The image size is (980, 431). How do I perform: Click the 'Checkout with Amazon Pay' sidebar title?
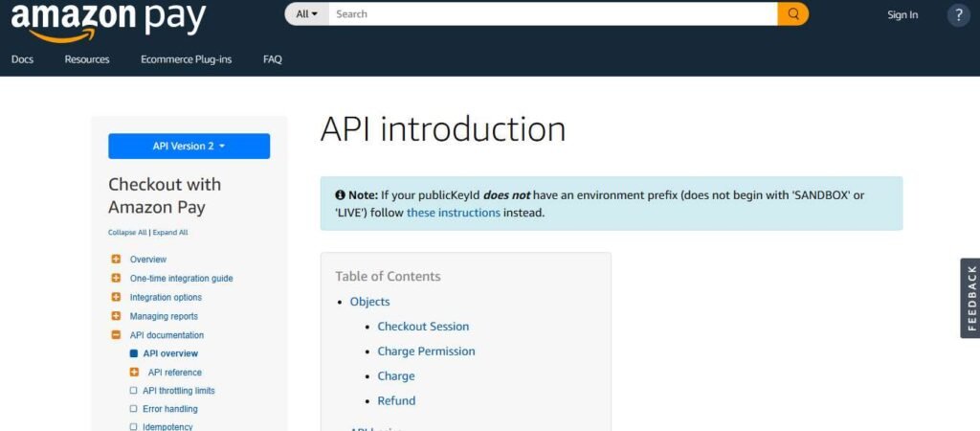165,195
